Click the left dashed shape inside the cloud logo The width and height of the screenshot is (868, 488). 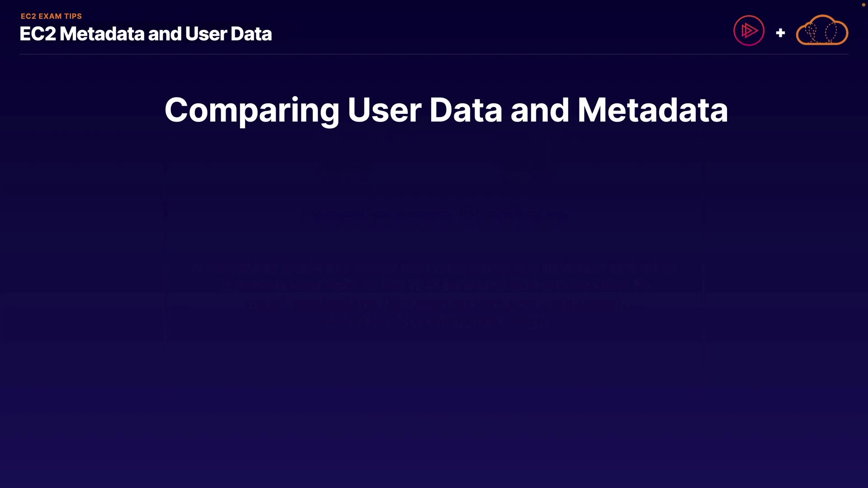click(x=812, y=33)
